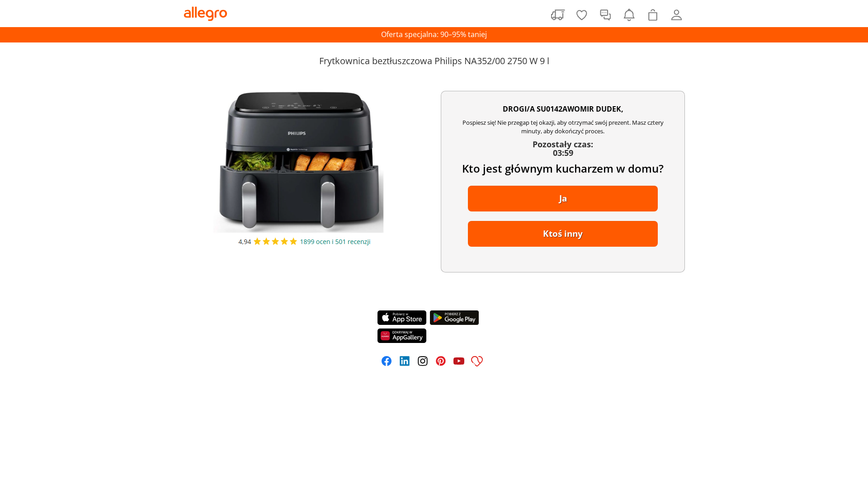Open the Huawei AppGallery badge
The height and width of the screenshot is (488, 868).
(402, 336)
